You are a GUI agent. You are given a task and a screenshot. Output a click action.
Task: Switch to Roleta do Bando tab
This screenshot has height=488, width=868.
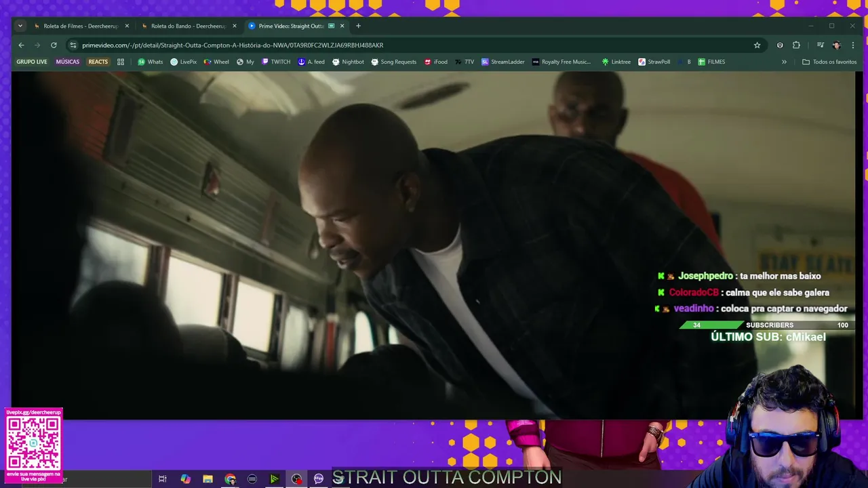(x=188, y=26)
